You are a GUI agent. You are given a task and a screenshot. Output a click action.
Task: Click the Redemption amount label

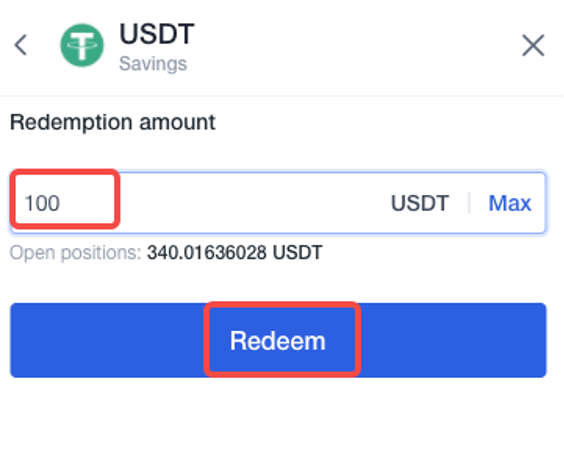(113, 122)
